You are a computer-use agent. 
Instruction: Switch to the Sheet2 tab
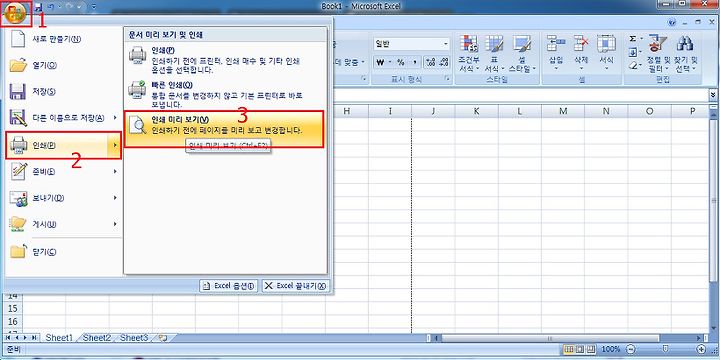click(97, 338)
